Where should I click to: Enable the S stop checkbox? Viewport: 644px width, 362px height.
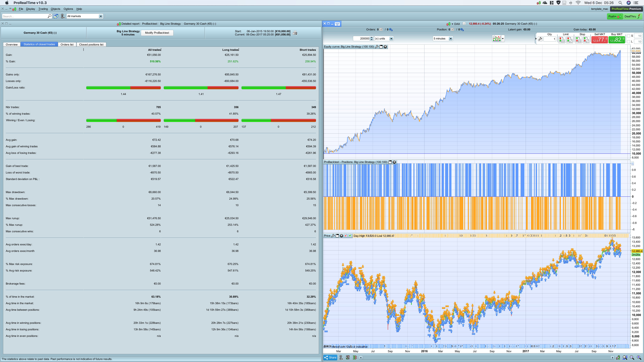[629, 36]
